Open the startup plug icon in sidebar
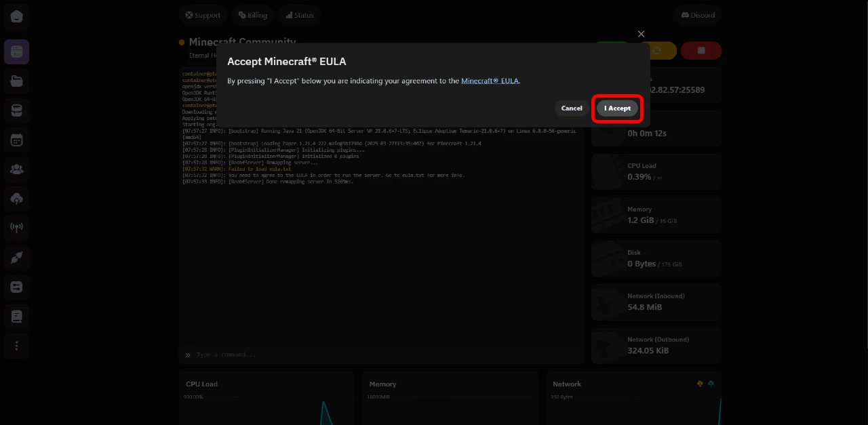This screenshot has width=868, height=425. point(16,258)
